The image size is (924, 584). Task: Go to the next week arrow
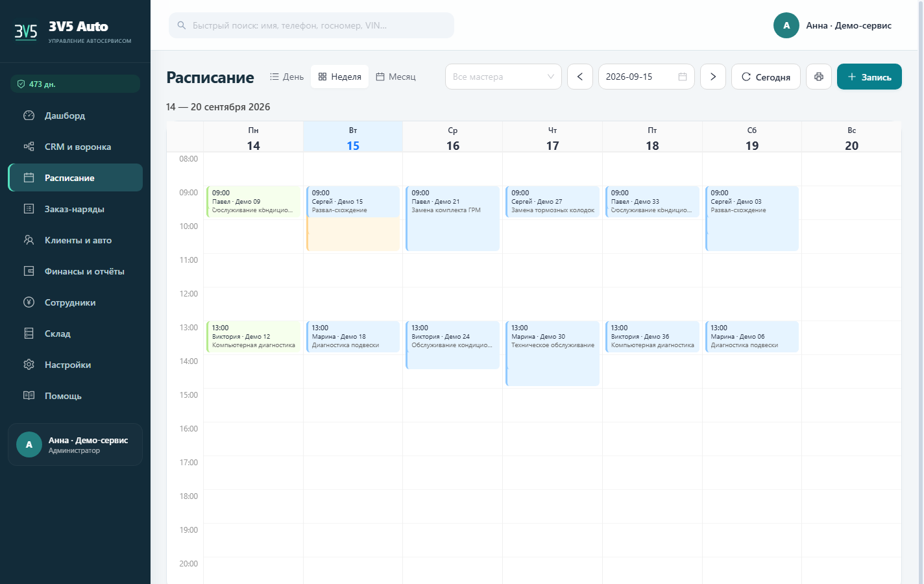[713, 77]
